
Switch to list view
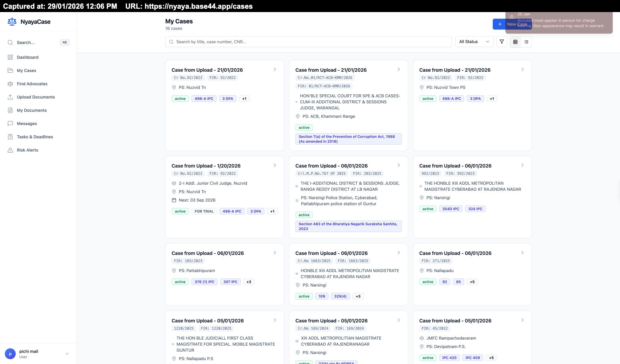click(526, 42)
